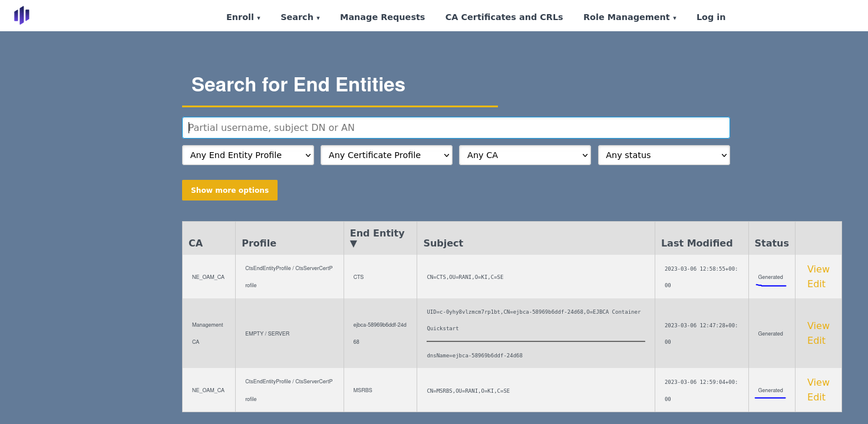Select the Management CA cell
Screen dimensions: 868x424
(207, 333)
